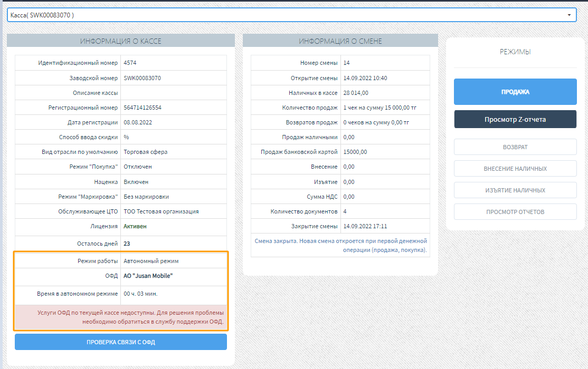
Task: Select autonomous time 00 ч. 03 мин.
Action: point(140,294)
